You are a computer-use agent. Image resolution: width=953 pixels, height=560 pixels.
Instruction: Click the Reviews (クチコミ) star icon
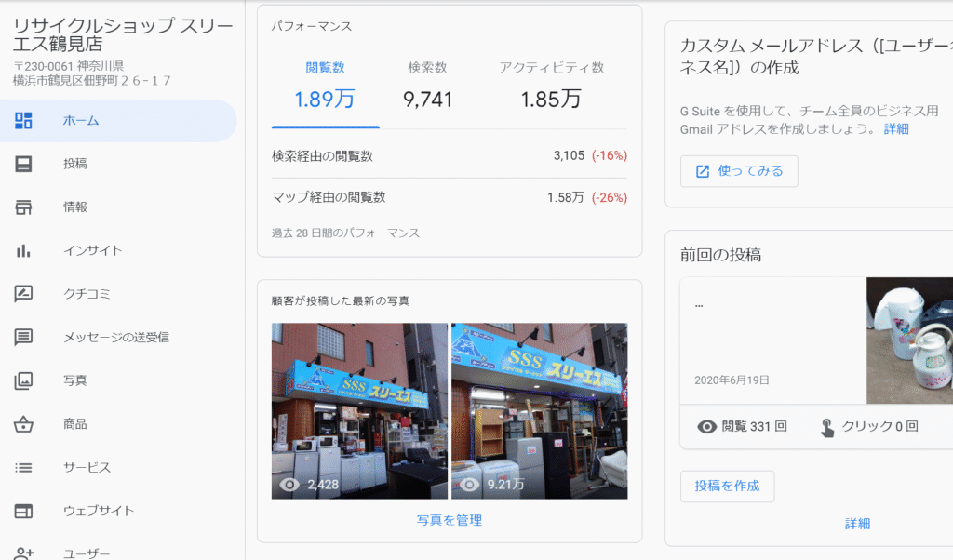[x=23, y=294]
